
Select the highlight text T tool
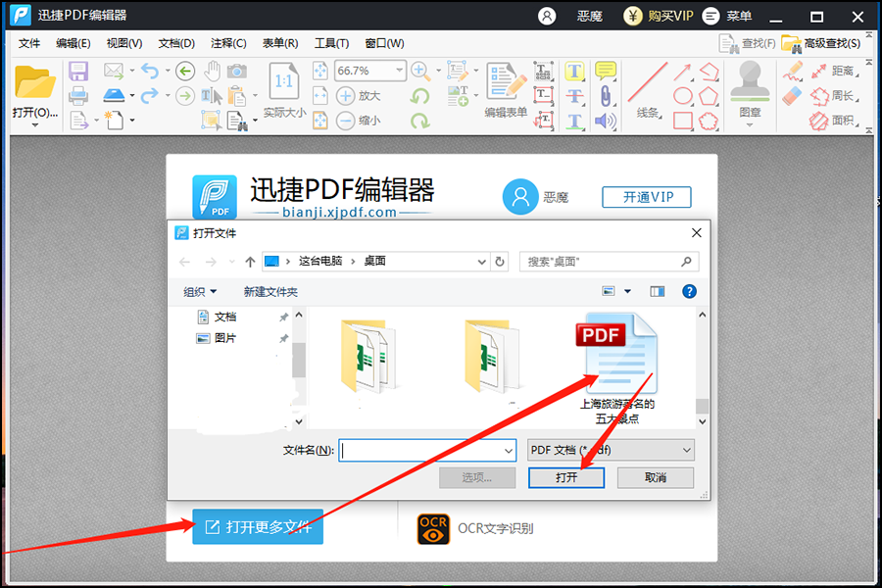click(x=574, y=71)
